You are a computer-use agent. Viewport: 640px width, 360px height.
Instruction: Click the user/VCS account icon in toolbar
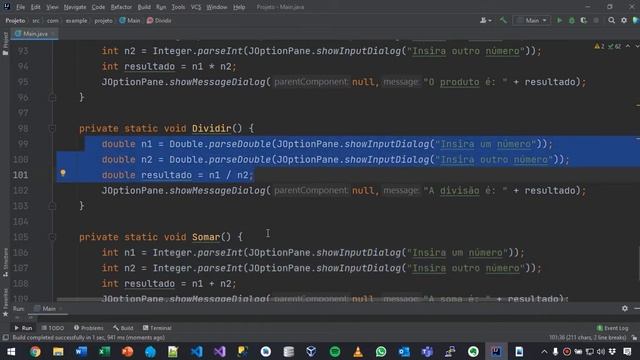pos(483,20)
